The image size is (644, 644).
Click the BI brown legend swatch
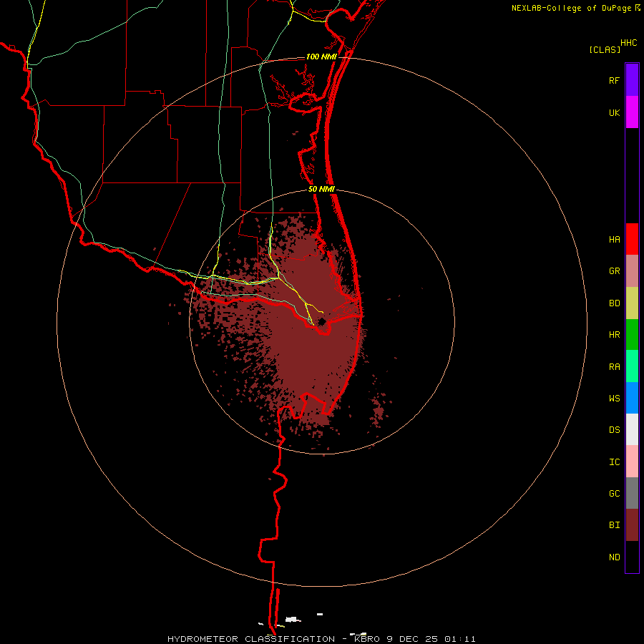pyautogui.click(x=632, y=525)
